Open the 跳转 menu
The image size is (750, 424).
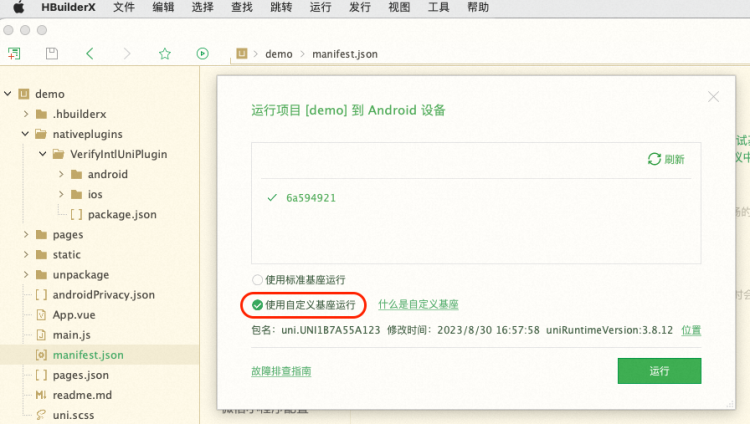click(281, 7)
